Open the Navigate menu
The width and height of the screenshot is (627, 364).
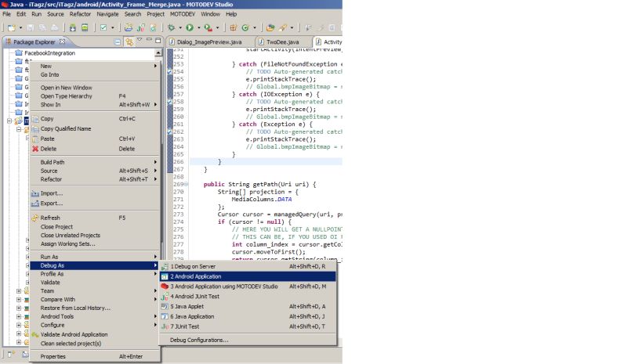(x=107, y=14)
